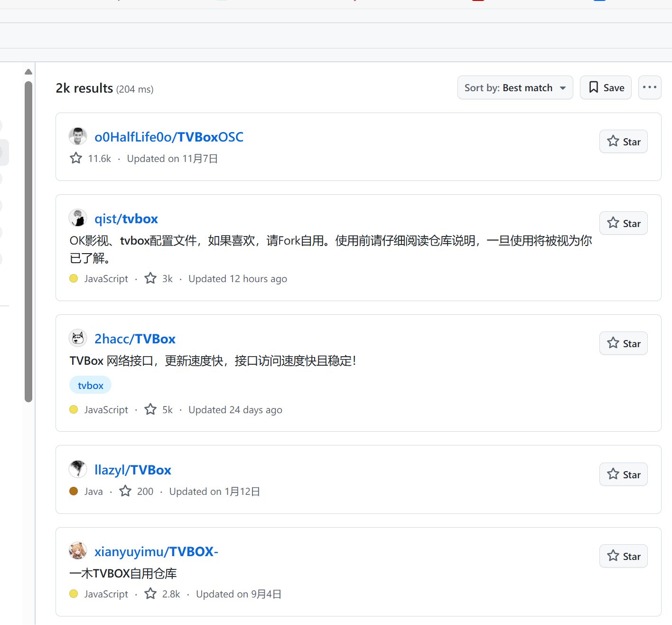
Task: Click the '2k results' heading text
Action: point(84,88)
